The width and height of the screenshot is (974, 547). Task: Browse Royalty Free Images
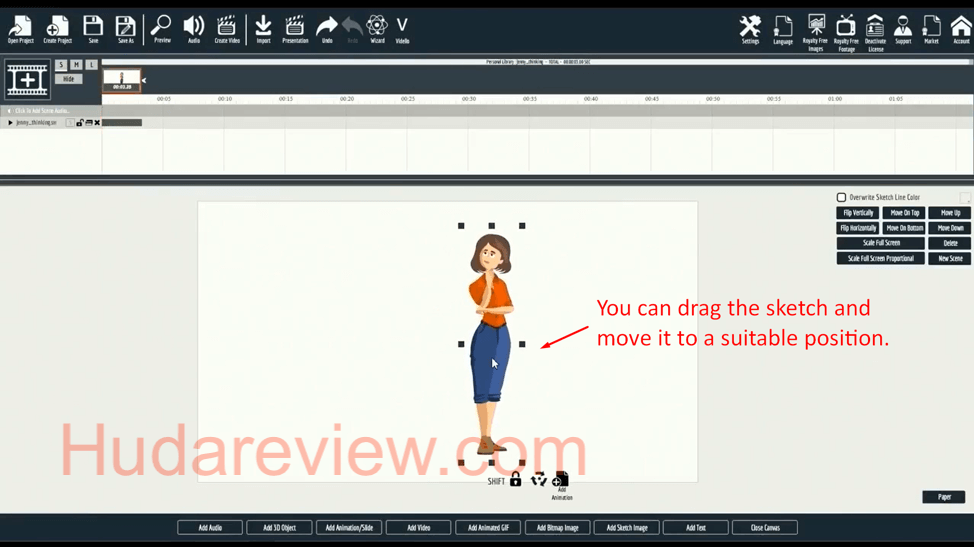pyautogui.click(x=816, y=33)
